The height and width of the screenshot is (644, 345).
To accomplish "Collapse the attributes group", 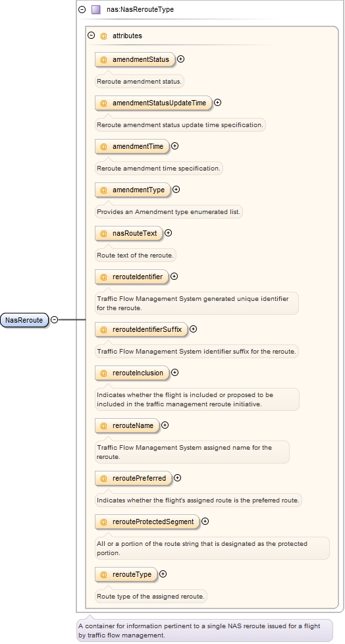I will click(x=92, y=36).
